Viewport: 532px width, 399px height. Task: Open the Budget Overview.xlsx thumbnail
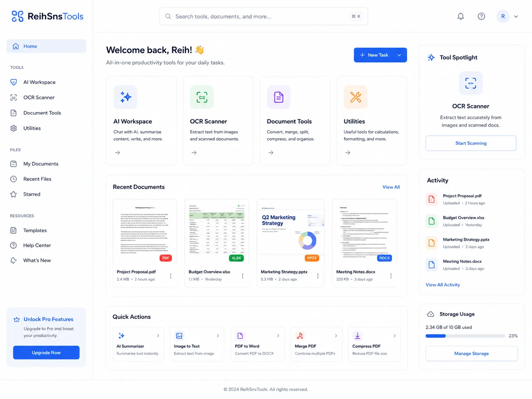pos(217,232)
